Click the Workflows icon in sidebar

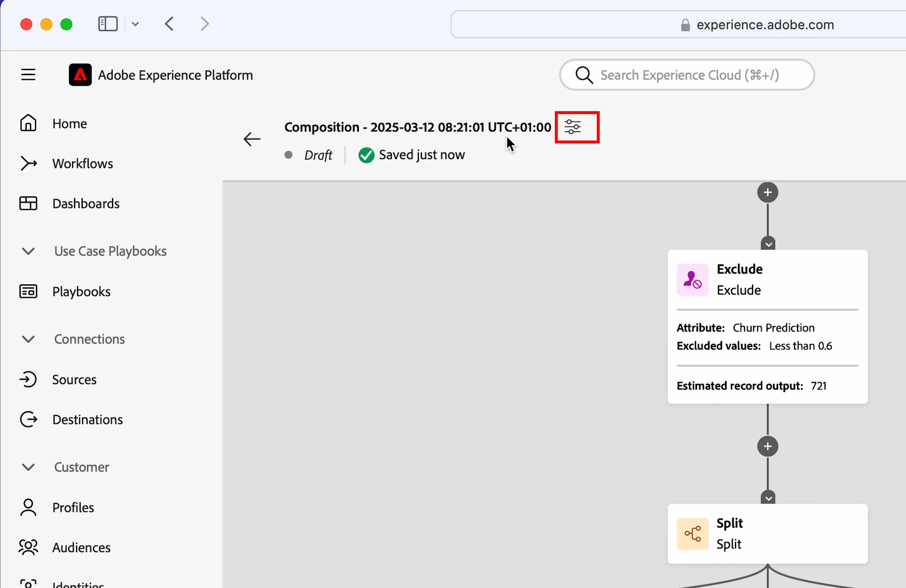coord(28,163)
